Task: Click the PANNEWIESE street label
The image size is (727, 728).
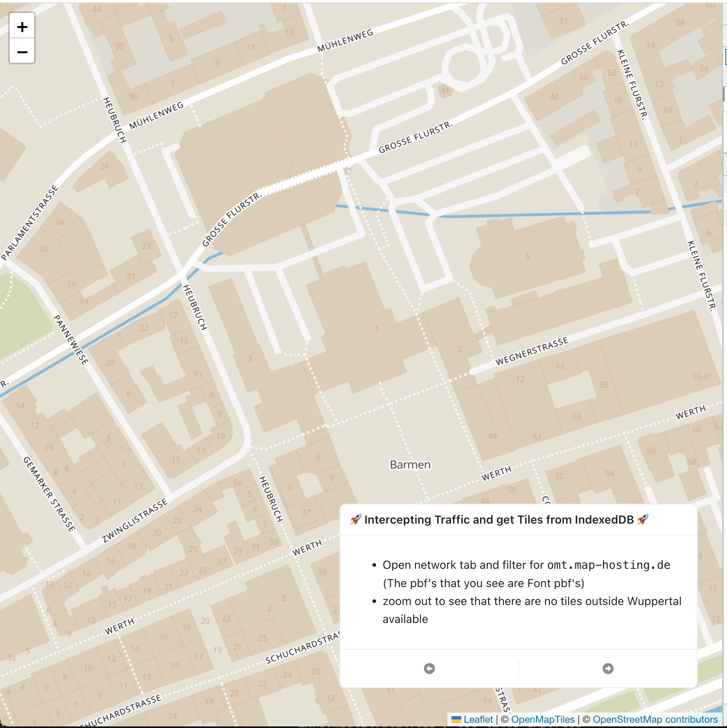Action: pyautogui.click(x=71, y=340)
